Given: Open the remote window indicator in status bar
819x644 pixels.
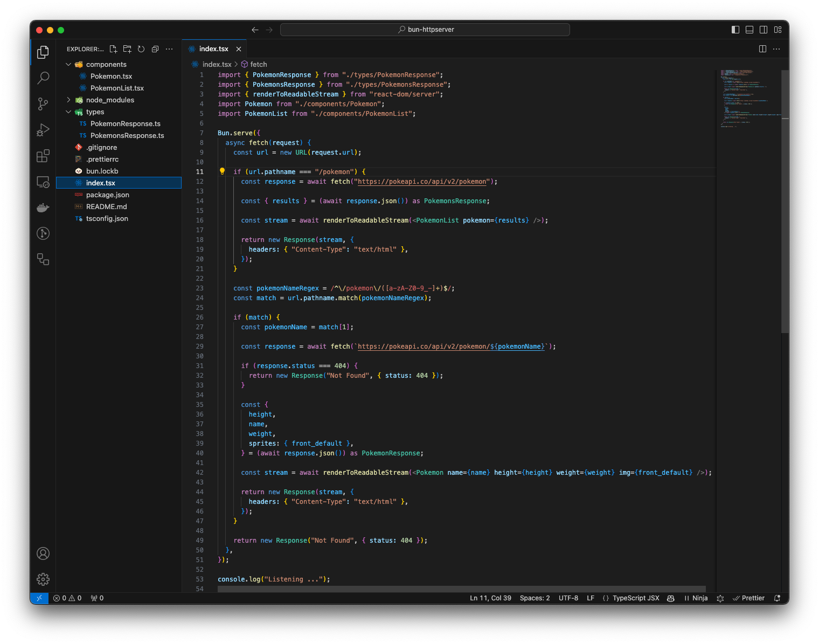Looking at the screenshot, I should 39,598.
